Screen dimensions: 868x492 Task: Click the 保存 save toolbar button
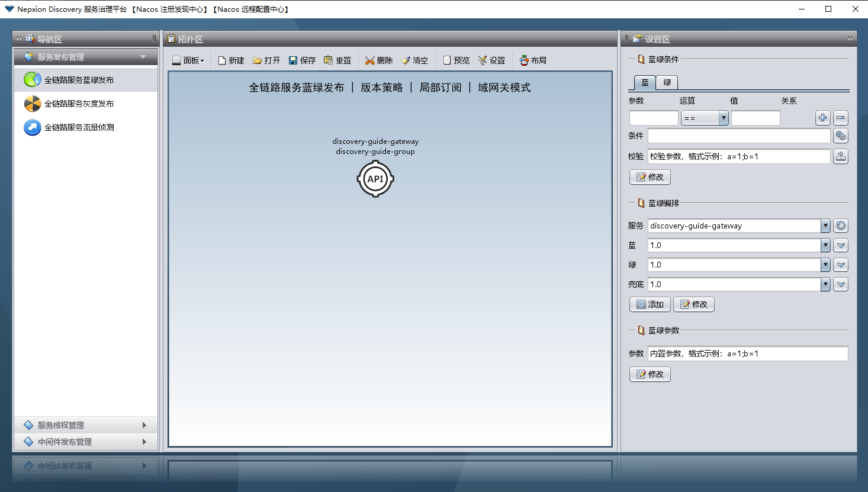pos(302,60)
